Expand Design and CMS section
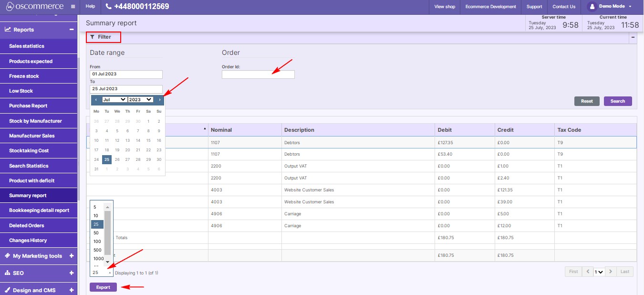Image resolution: width=644 pixels, height=295 pixels. [72, 290]
